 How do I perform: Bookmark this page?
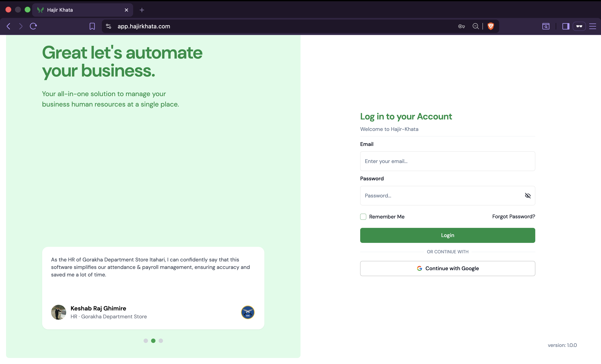pyautogui.click(x=92, y=26)
